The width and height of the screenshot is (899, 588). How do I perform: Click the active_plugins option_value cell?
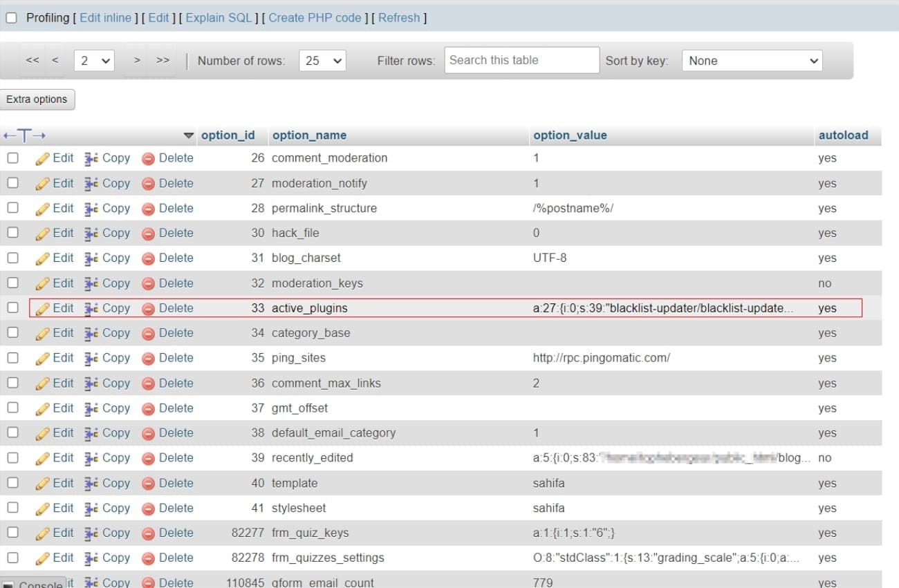[662, 308]
